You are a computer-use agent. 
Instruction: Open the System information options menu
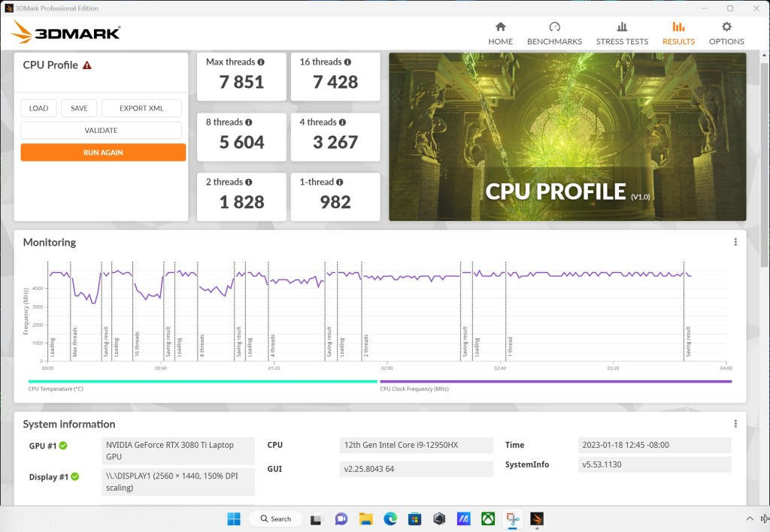coord(735,423)
